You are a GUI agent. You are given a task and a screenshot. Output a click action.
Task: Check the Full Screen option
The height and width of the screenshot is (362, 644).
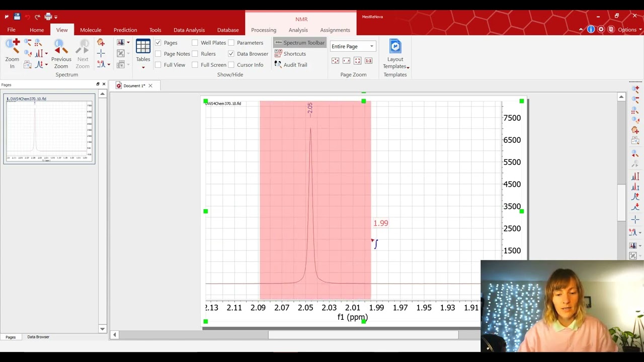pyautogui.click(x=195, y=65)
